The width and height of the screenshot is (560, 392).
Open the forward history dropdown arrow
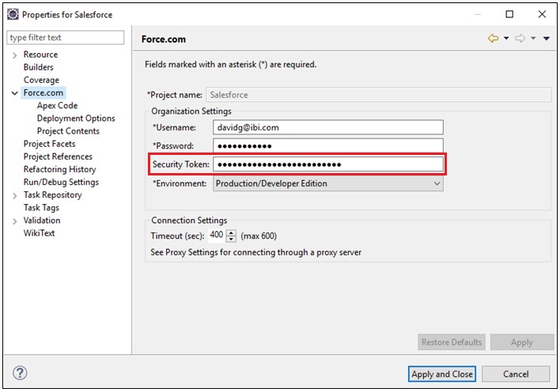[533, 38]
